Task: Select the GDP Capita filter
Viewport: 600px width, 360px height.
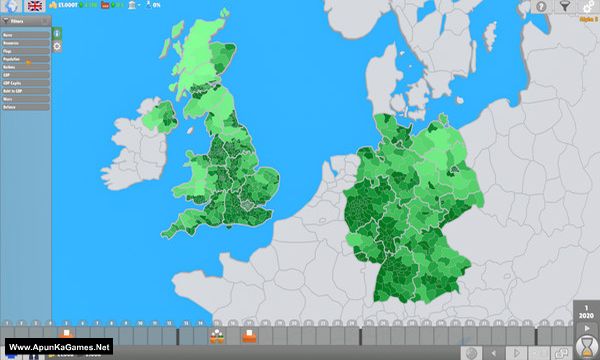Action: 26,83
